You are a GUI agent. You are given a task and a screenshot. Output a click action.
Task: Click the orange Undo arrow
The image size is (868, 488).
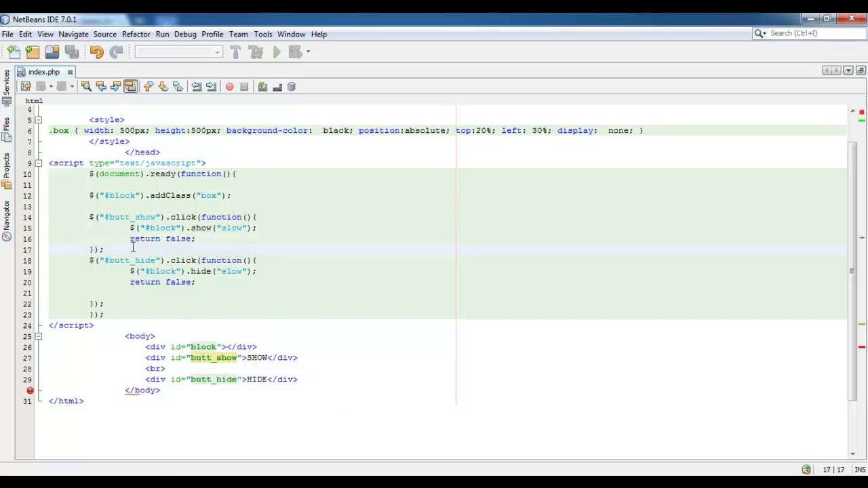[96, 52]
